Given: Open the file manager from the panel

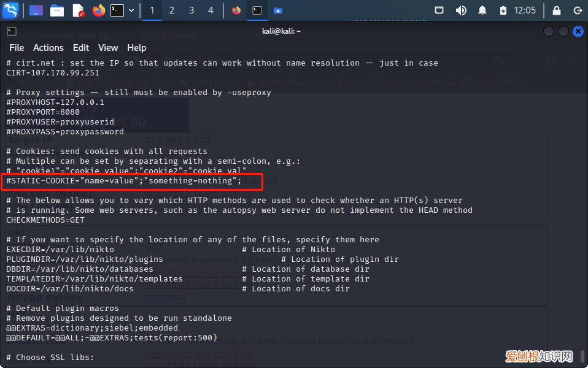Looking at the screenshot, I should click(57, 10).
